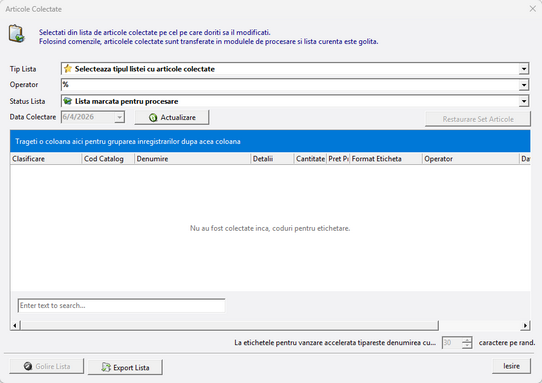Open the Data Colectare date picker arrow

(119, 117)
